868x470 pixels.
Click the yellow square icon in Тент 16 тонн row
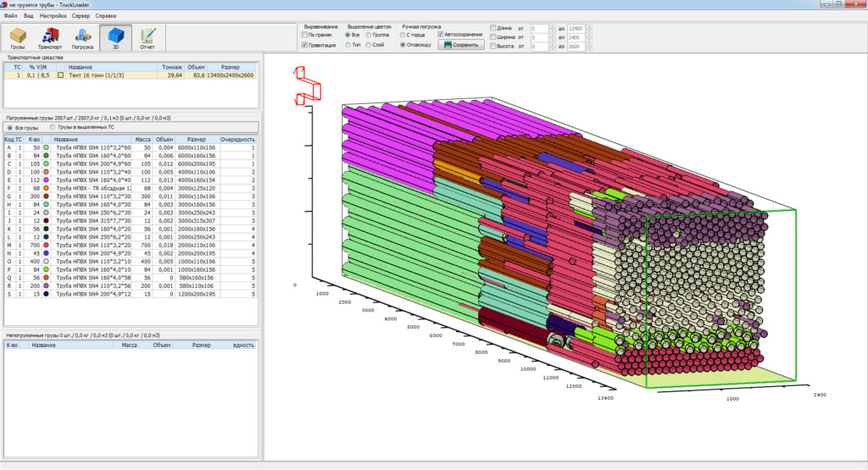pyautogui.click(x=60, y=75)
